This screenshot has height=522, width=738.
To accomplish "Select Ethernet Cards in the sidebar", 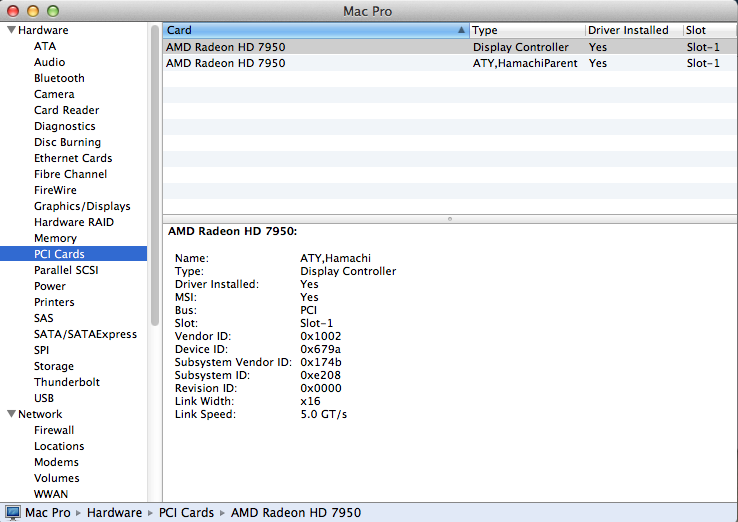I will (73, 158).
